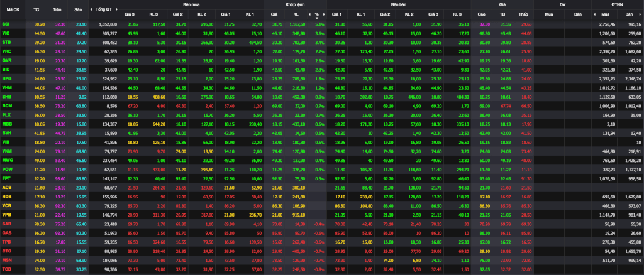Viewport: 644px width, 275px height.
Task: Select the VIB stock ticker
Action: [6, 142]
